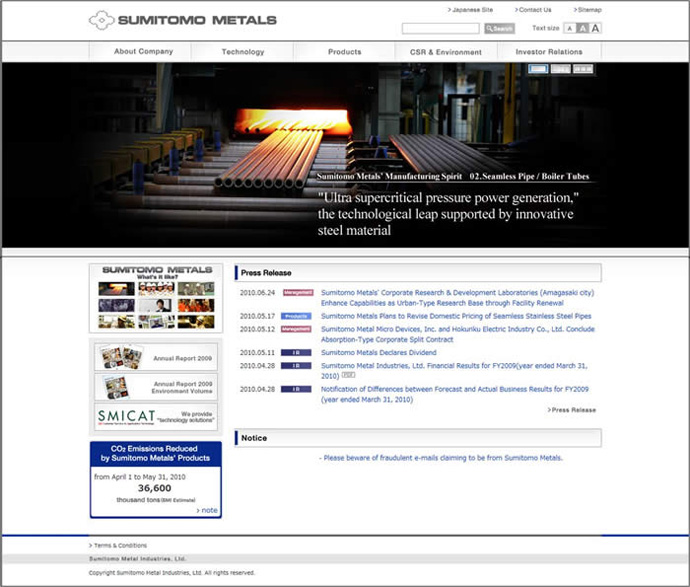Open the fraudulent e-mails notice link
690x587 pixels.
[441, 458]
